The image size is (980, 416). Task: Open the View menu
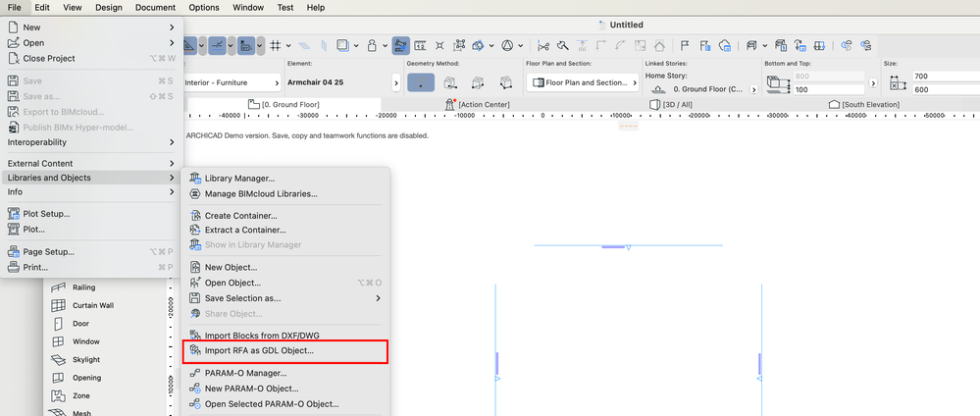[73, 8]
